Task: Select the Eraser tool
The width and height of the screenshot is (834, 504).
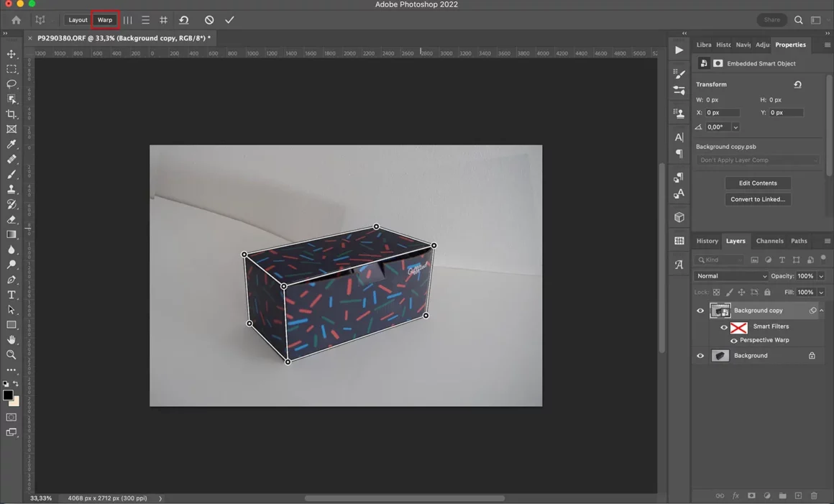Action: pyautogui.click(x=12, y=219)
